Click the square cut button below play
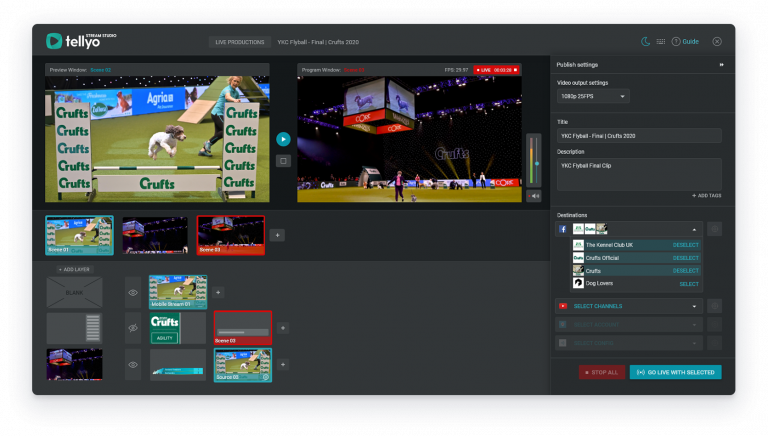The width and height of the screenshot is (768, 436). (283, 161)
